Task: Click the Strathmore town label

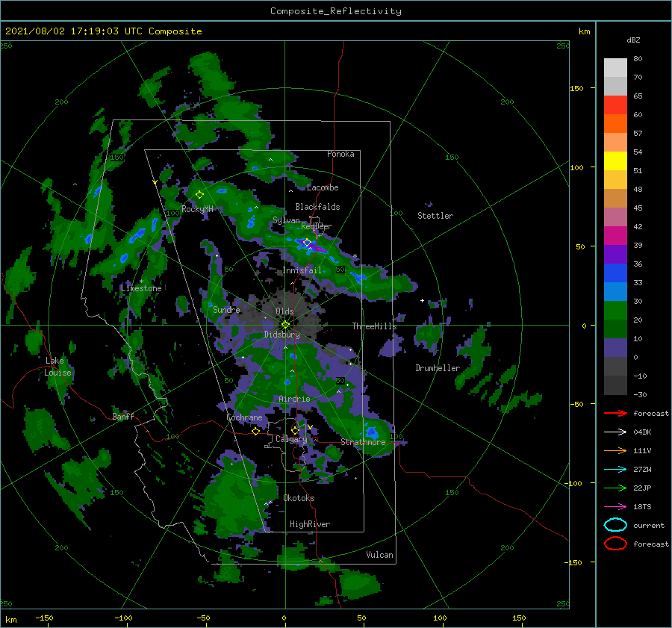Action: [x=363, y=442]
